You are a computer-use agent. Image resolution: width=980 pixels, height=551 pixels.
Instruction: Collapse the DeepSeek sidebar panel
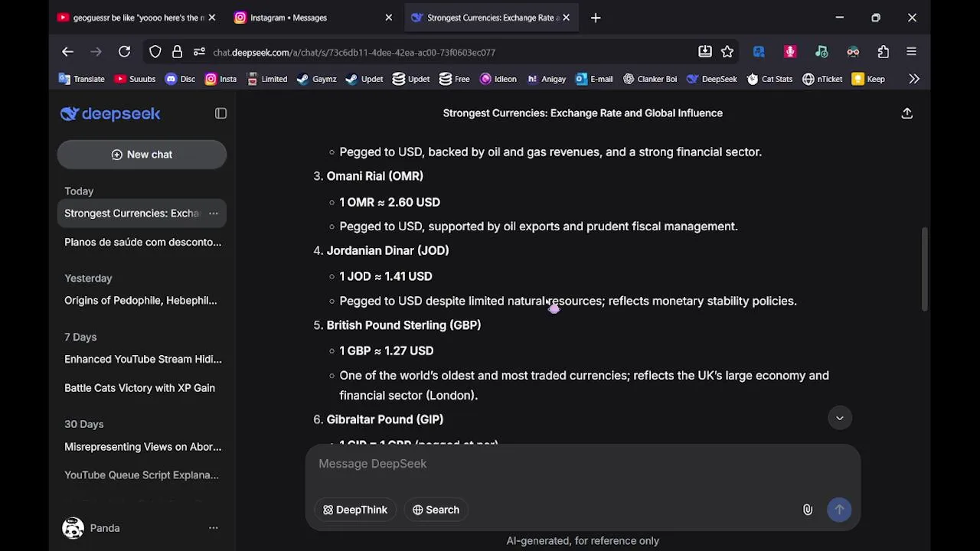(220, 113)
